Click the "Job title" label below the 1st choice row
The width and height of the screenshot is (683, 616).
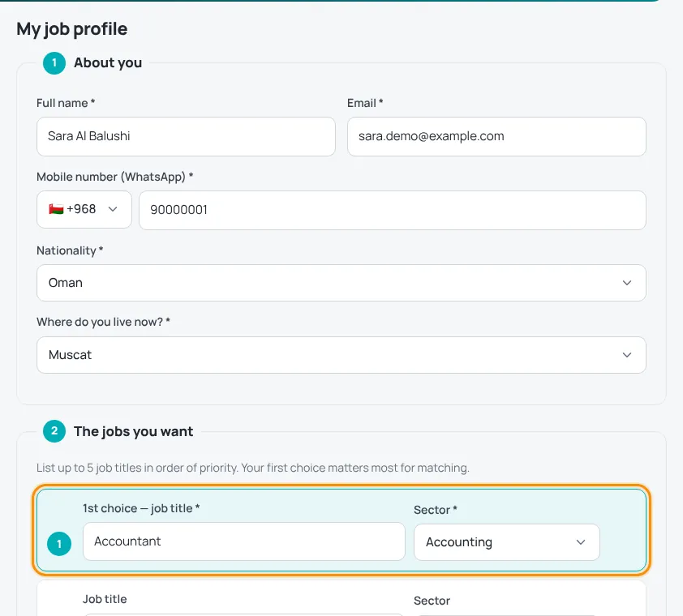tap(105, 600)
